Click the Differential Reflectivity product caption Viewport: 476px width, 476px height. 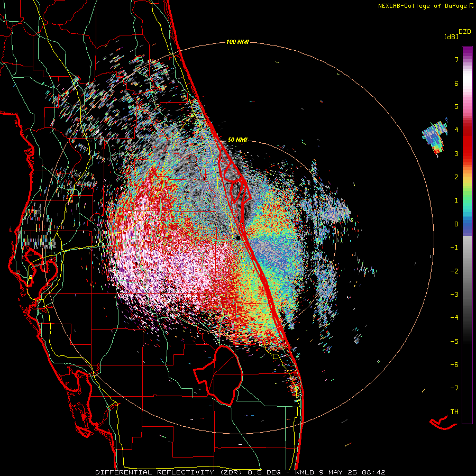240,472
